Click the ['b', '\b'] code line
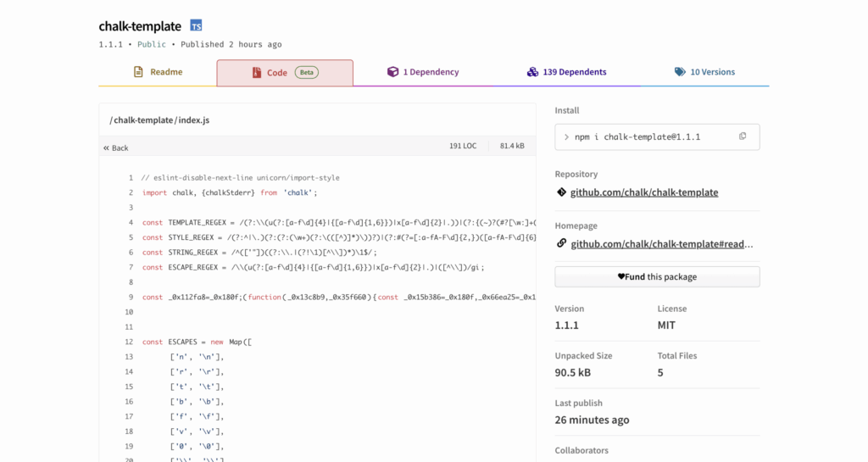This screenshot has width=868, height=462. (x=197, y=402)
